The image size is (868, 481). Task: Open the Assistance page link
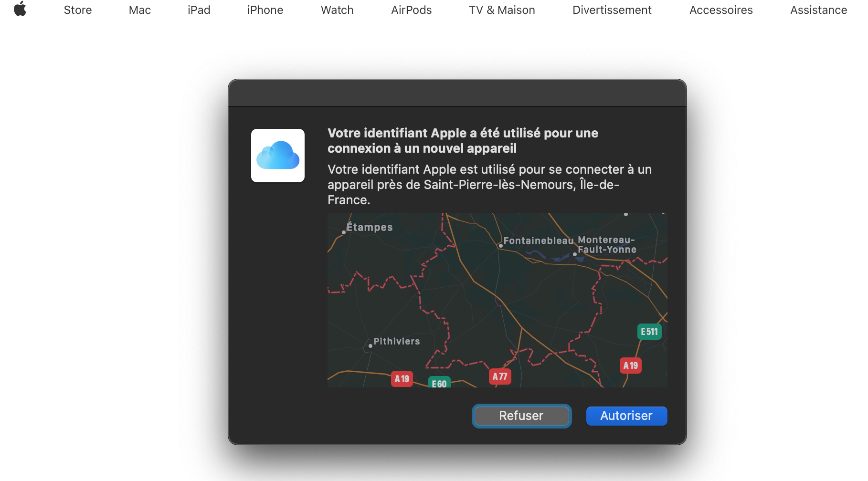pyautogui.click(x=818, y=10)
